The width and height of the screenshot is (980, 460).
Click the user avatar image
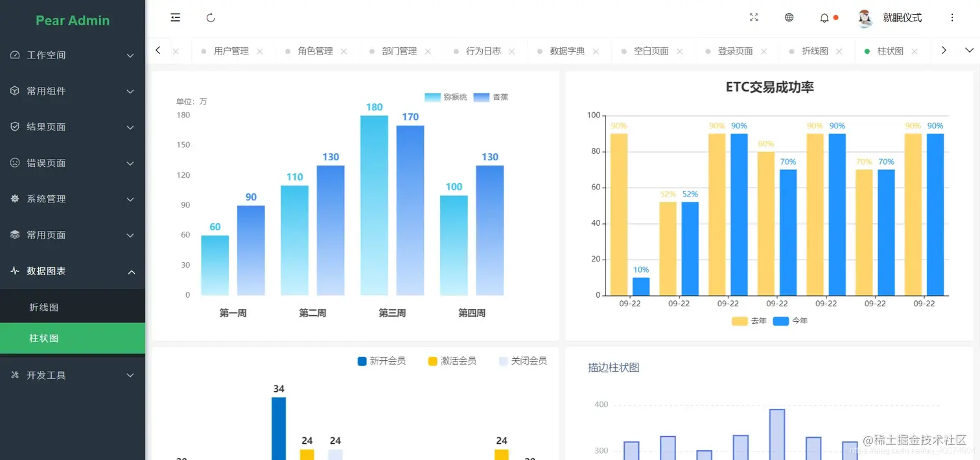pyautogui.click(x=865, y=18)
